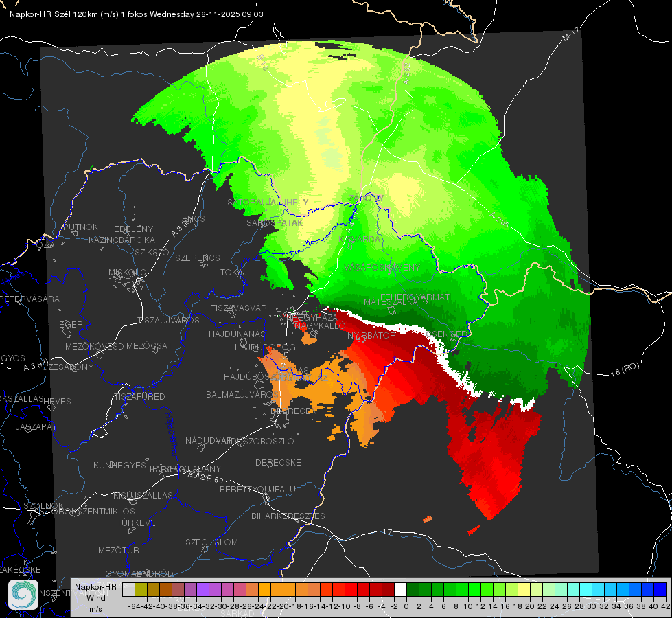
Task: Click the TISZAFÜRED label
Action: 140,397
